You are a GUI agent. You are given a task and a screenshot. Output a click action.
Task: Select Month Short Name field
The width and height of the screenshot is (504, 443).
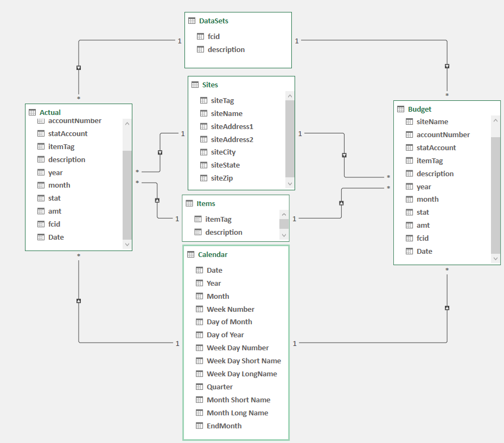tap(239, 400)
